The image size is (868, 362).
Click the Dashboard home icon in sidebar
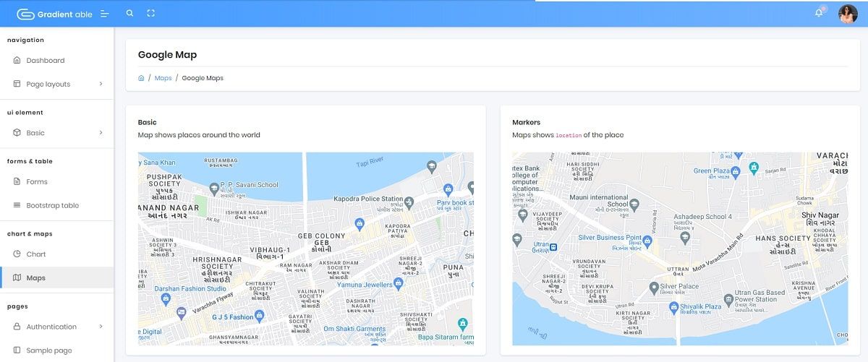click(17, 60)
